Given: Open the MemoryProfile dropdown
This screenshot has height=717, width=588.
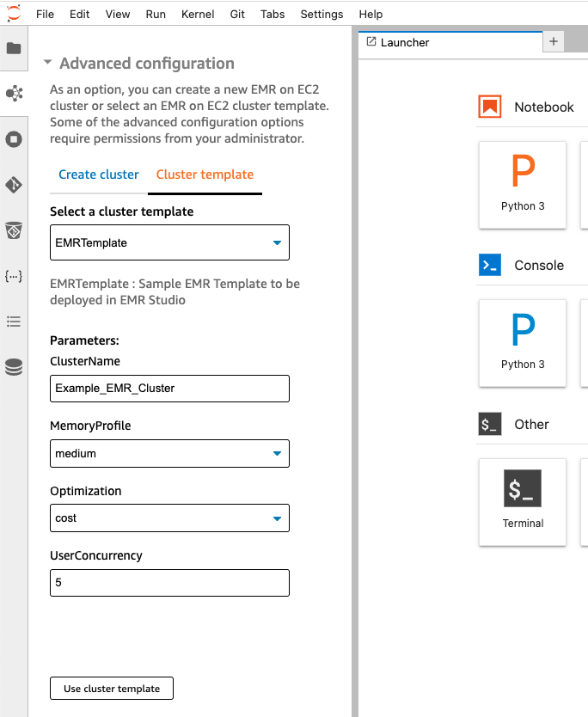Looking at the screenshot, I should (168, 453).
